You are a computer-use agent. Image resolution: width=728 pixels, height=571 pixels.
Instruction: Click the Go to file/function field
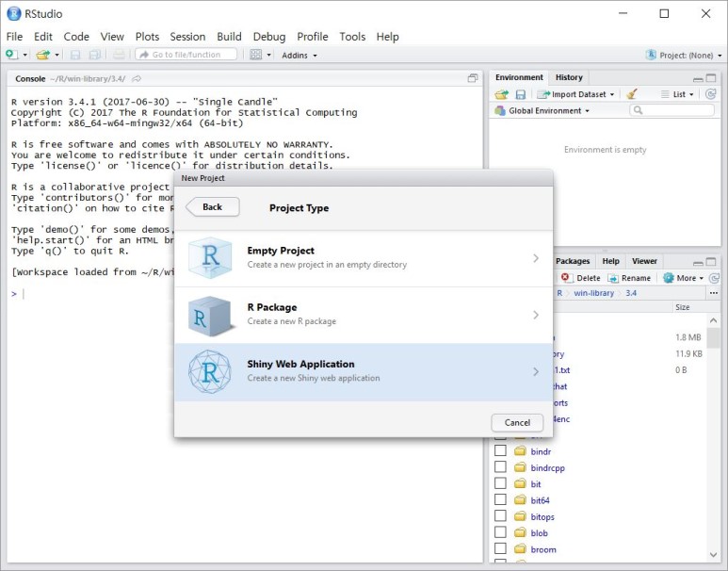[186, 55]
